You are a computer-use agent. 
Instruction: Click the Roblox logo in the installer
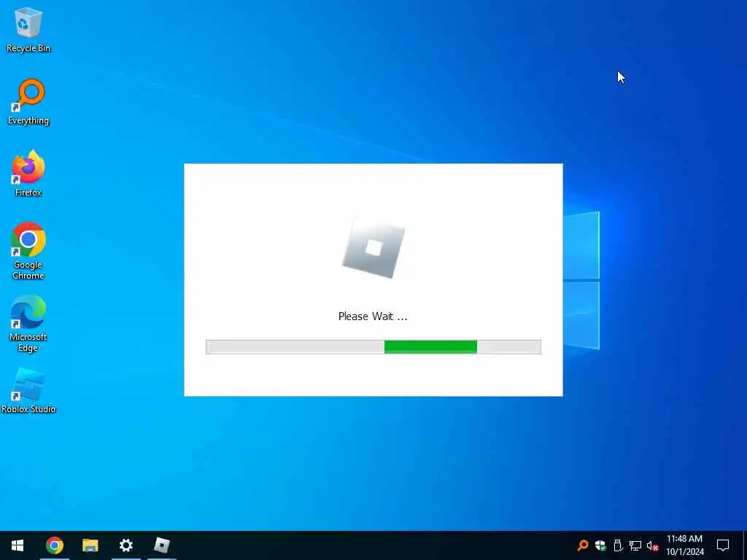373,248
